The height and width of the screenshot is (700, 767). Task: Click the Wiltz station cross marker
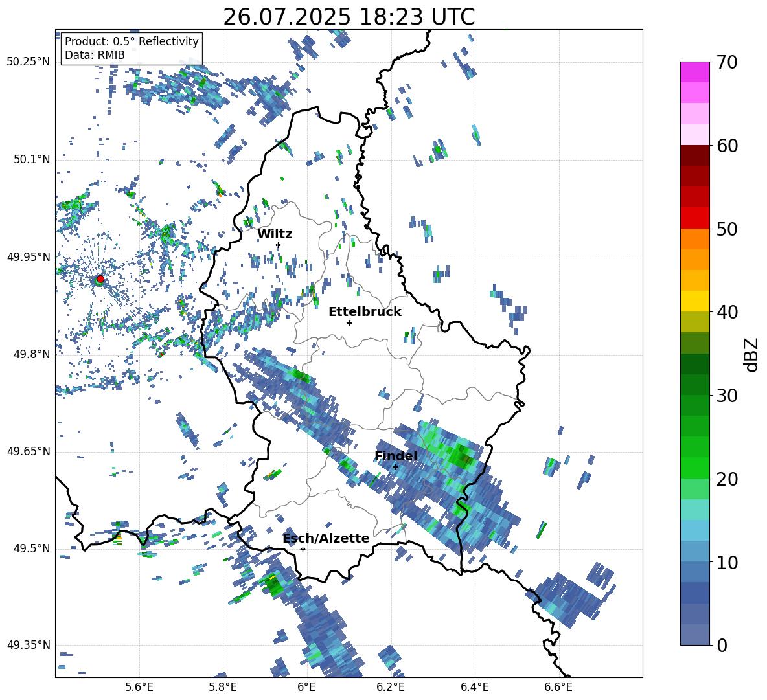[x=279, y=245]
